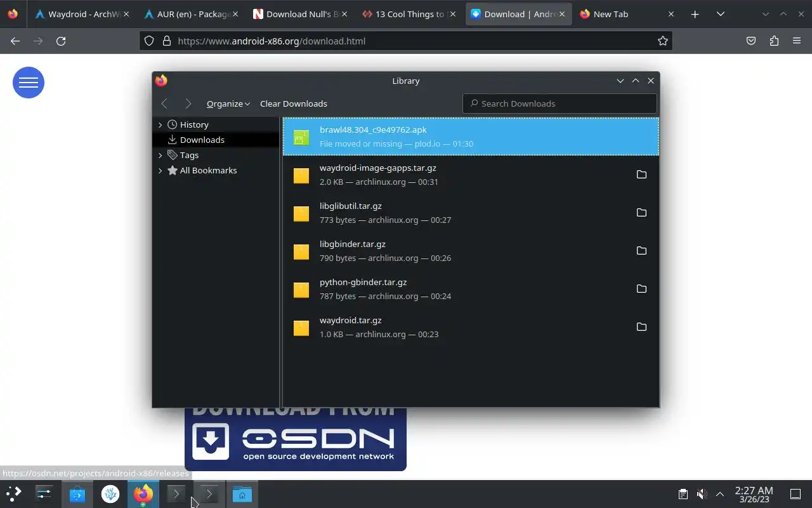Click Show Desktop button in taskbar
The image size is (812, 508).
click(x=796, y=494)
